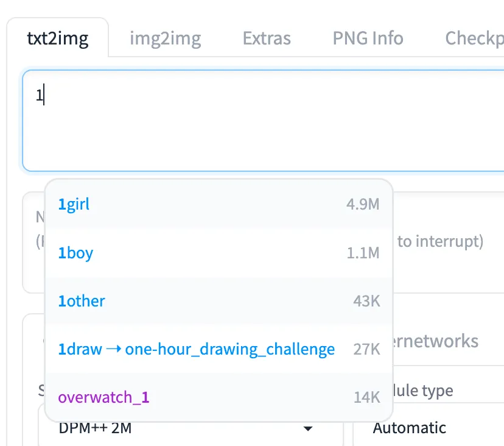Screen dimensions: 504x446
Task: Click the 4.9M post count label
Action: 363,204
